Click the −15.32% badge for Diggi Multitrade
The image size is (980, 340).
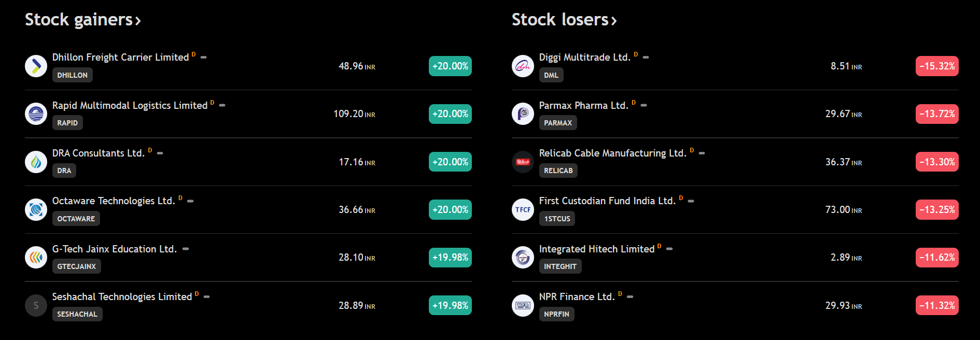[936, 66]
